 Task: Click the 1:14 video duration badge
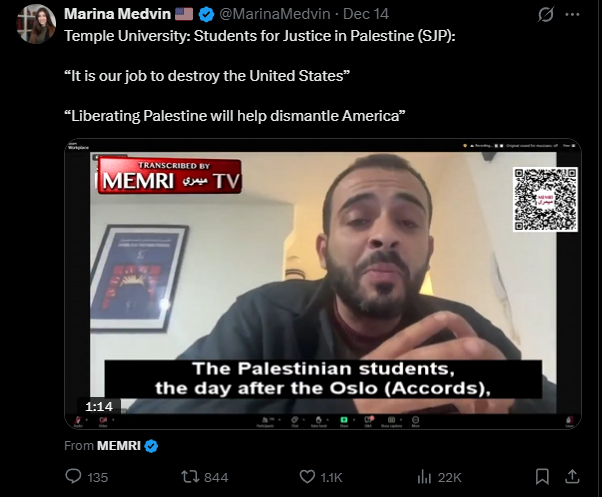[99, 406]
